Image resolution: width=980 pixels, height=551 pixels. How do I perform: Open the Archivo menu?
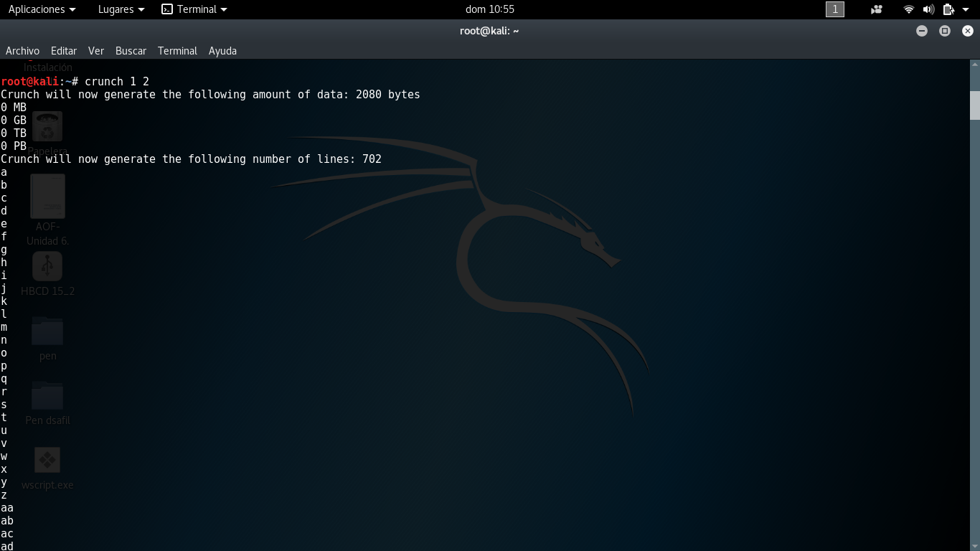point(22,51)
